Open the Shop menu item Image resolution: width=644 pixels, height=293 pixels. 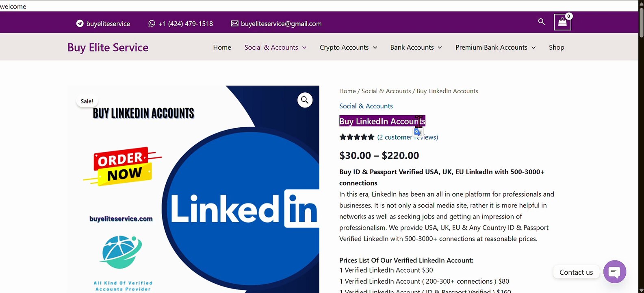(x=556, y=47)
